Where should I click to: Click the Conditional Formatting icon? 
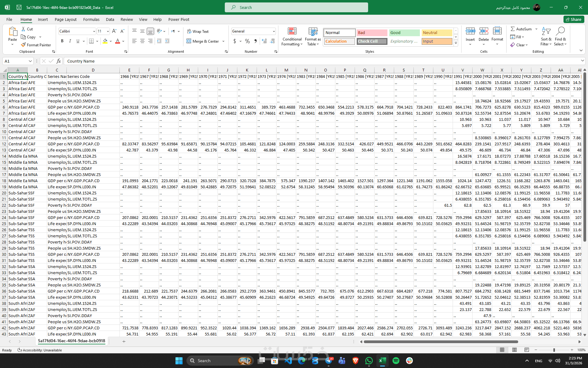click(x=292, y=31)
